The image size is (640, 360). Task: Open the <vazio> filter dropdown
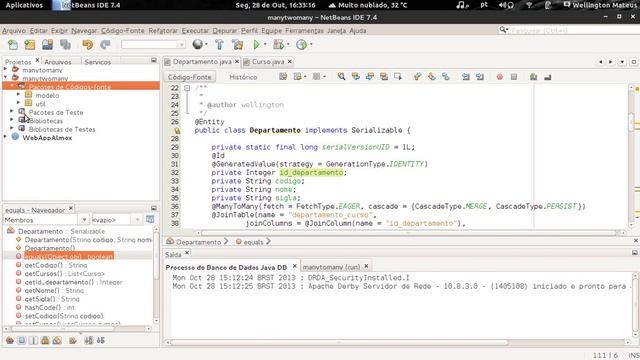coord(137,220)
